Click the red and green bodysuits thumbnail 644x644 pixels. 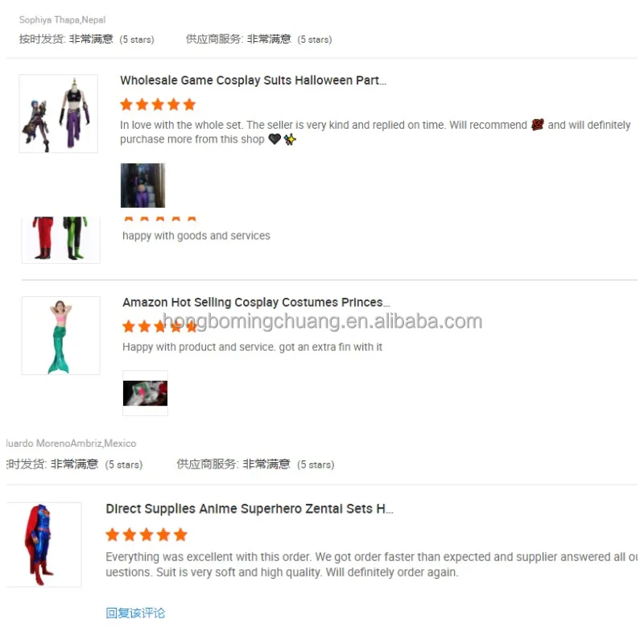point(61,240)
